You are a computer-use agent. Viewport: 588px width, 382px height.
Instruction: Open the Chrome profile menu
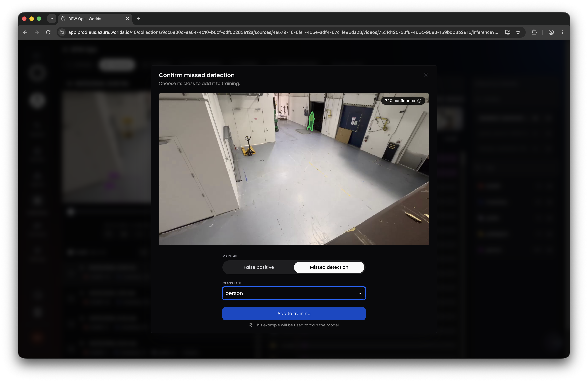551,32
